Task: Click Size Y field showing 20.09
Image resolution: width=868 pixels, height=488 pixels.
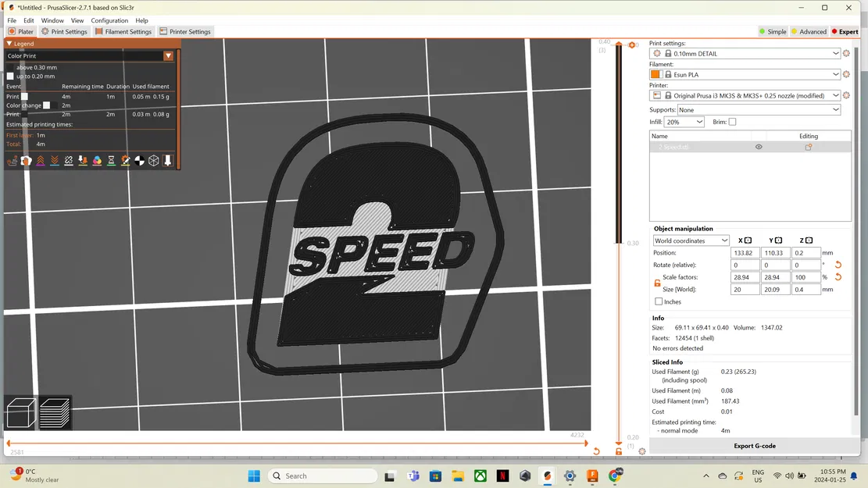Action: tap(776, 290)
